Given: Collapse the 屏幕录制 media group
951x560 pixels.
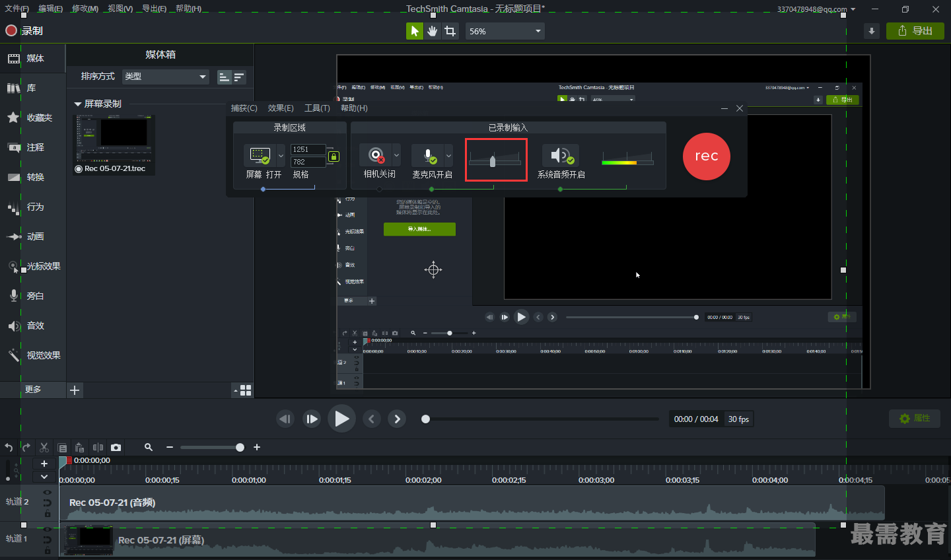Looking at the screenshot, I should click(78, 104).
